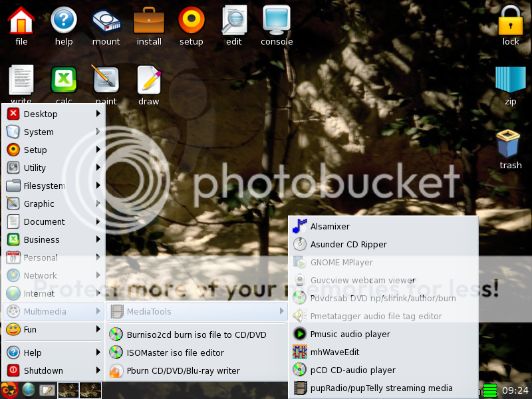
Task: Open the Utility menu category
Action: (54, 168)
